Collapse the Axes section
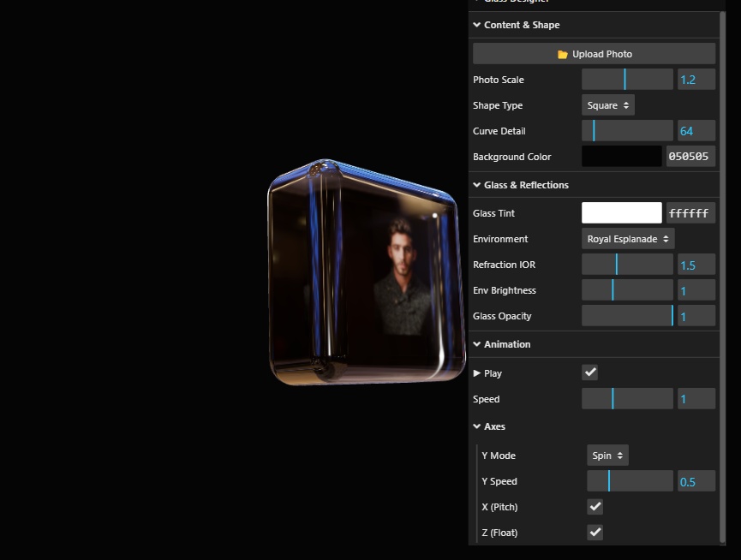The width and height of the screenshot is (741, 560). pos(477,426)
